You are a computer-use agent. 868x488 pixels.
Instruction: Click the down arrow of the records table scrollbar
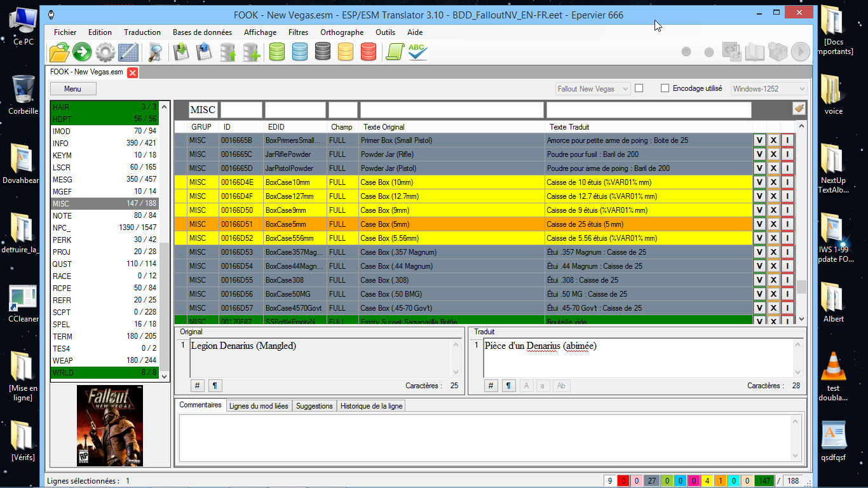pyautogui.click(x=801, y=318)
